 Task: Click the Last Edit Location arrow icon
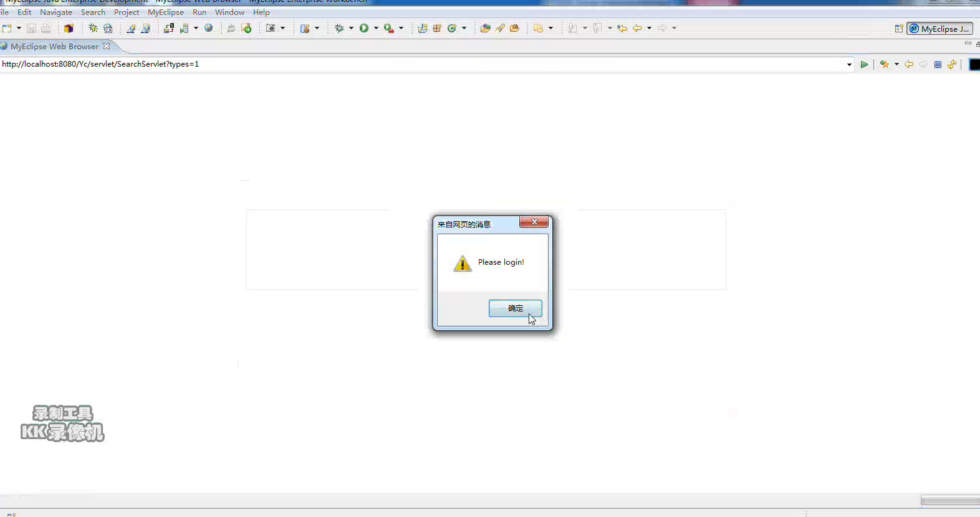(622, 28)
